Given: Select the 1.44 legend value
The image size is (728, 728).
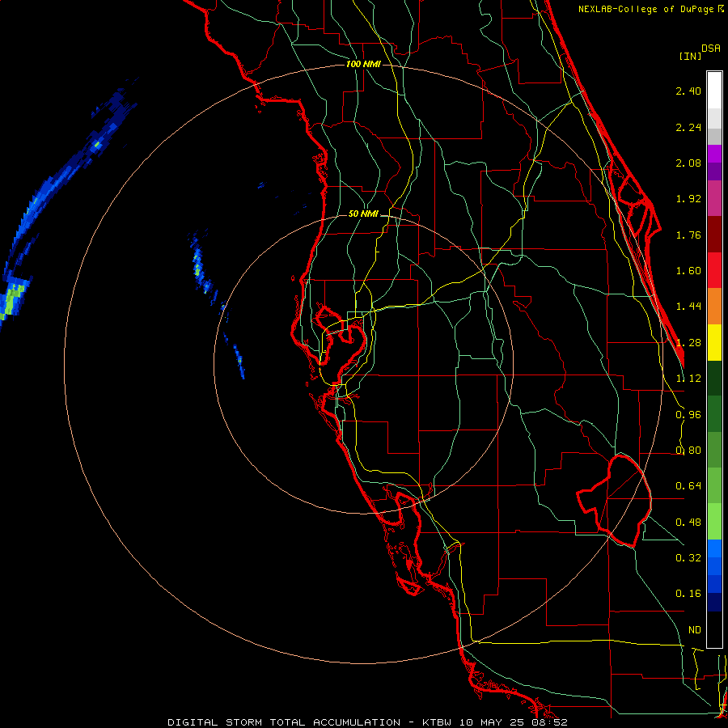Looking at the screenshot, I should click(x=688, y=307).
